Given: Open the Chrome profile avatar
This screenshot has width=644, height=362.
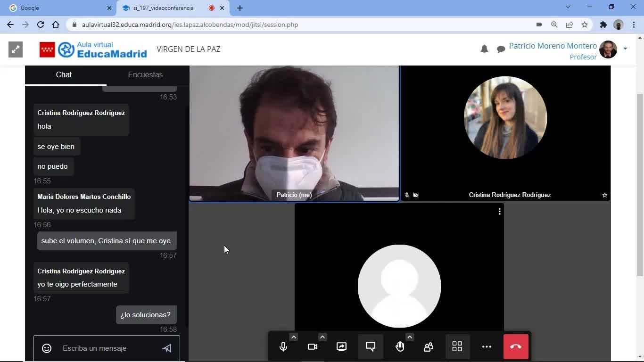Looking at the screenshot, I should tap(619, 25).
